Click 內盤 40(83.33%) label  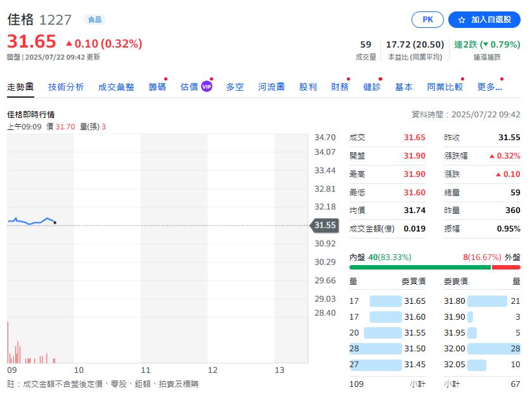(380, 257)
